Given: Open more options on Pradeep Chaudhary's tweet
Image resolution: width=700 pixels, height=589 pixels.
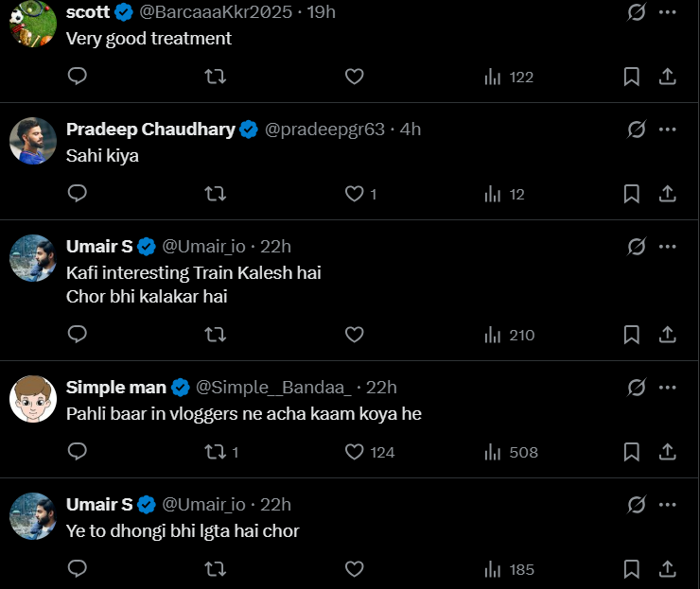Looking at the screenshot, I should tap(668, 129).
